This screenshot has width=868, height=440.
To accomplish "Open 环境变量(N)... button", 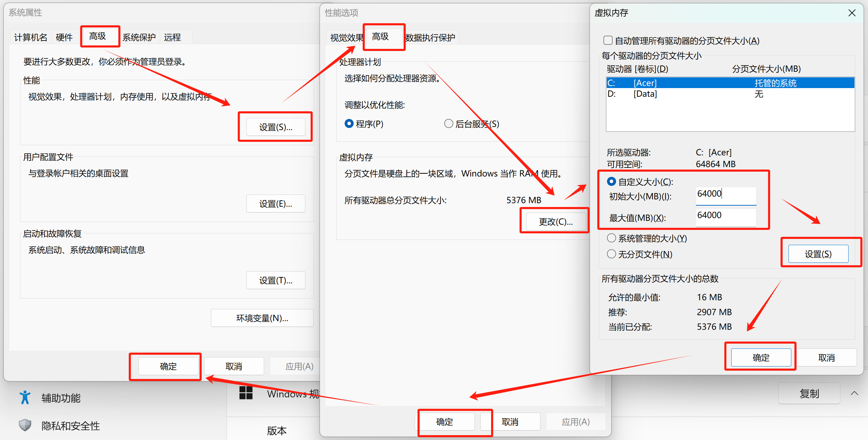I will click(x=262, y=318).
